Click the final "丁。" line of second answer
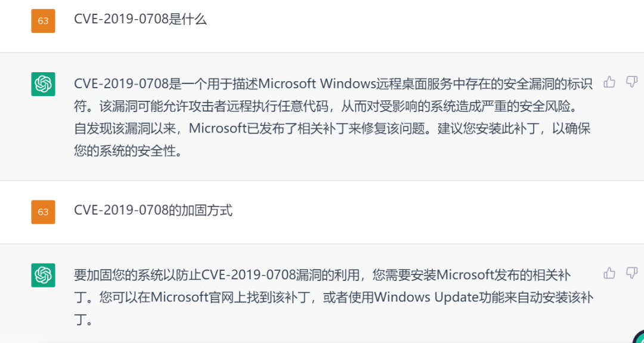The height and width of the screenshot is (343, 644). point(84,320)
